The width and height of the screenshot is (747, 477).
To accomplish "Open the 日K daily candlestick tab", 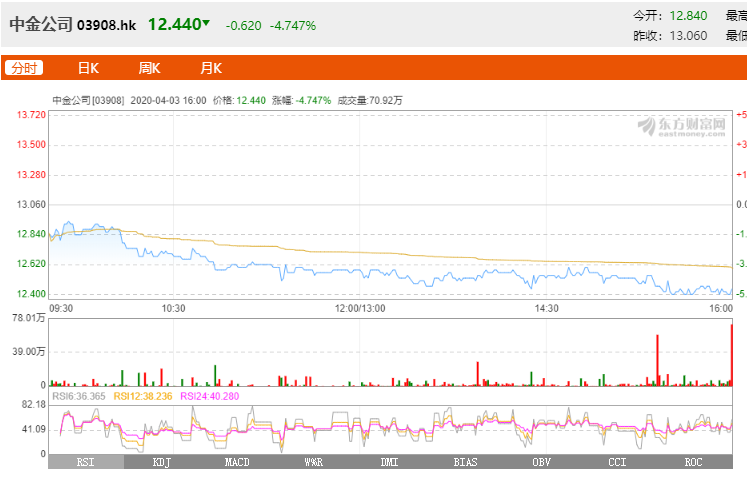I will (88, 68).
